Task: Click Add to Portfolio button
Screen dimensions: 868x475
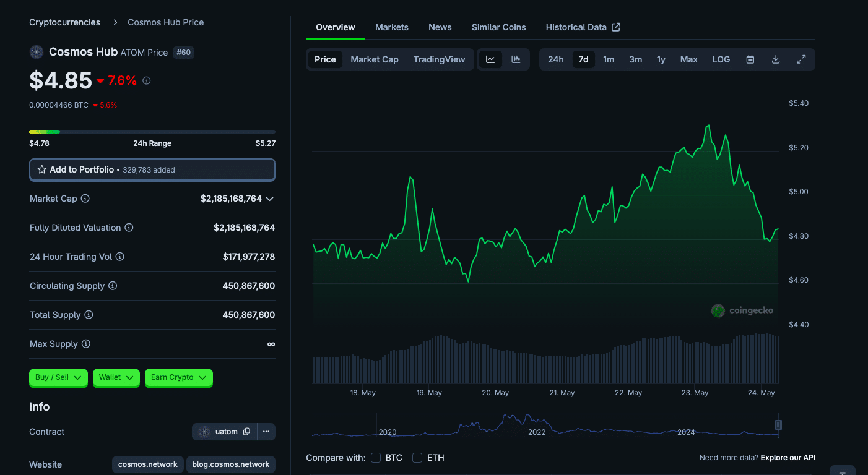Action: pyautogui.click(x=152, y=169)
